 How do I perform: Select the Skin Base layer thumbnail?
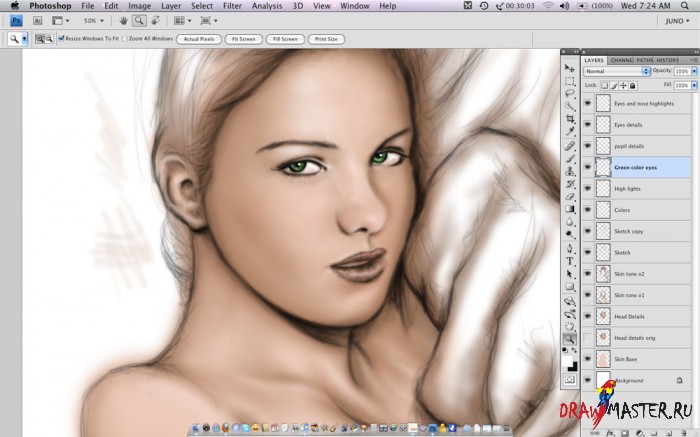pos(603,358)
